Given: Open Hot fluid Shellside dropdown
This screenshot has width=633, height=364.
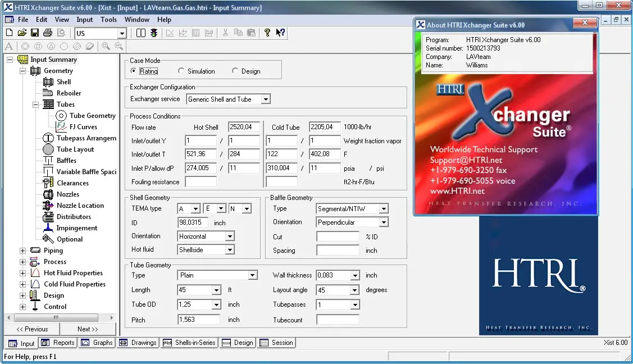Looking at the screenshot, I should coord(230,250).
